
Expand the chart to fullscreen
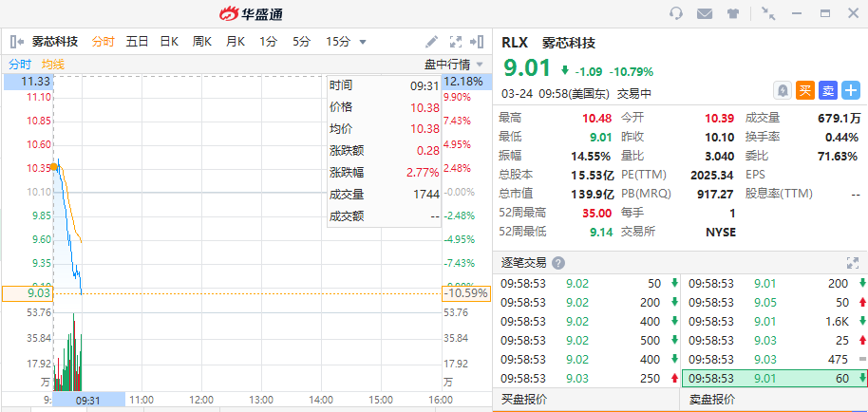455,42
